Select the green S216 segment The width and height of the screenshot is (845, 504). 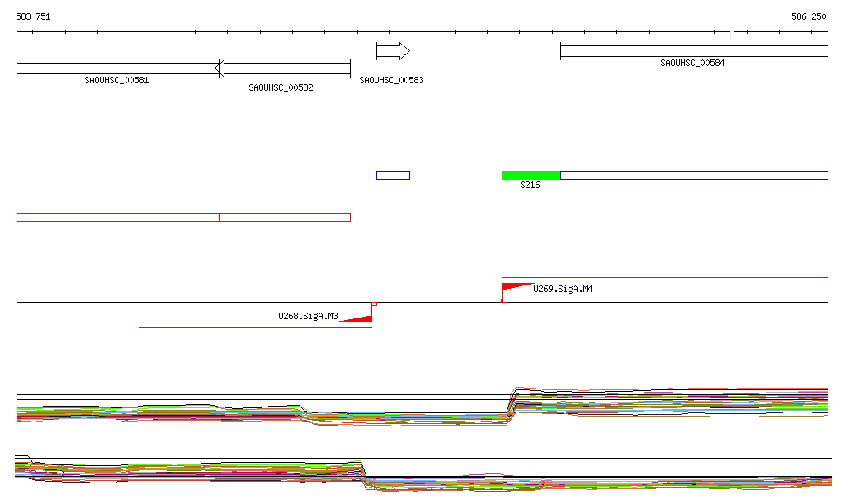pos(531,175)
